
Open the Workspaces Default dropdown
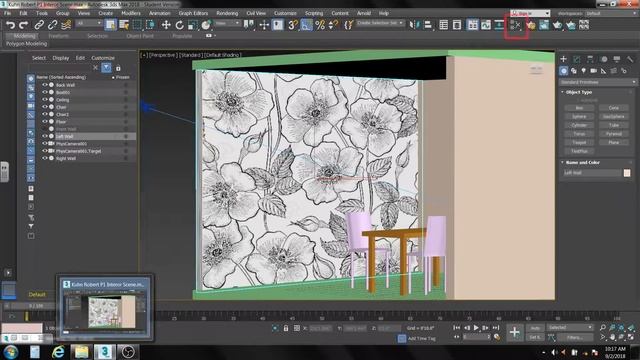tap(611, 13)
